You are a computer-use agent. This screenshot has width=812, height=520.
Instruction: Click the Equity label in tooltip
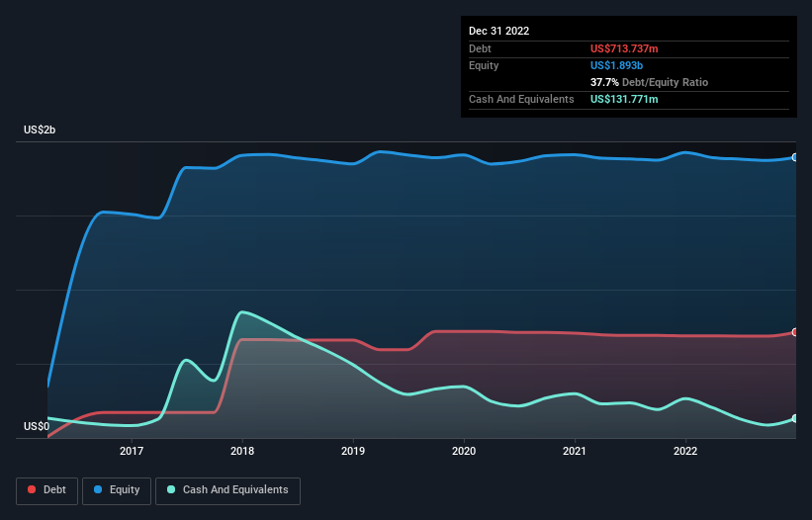point(484,65)
